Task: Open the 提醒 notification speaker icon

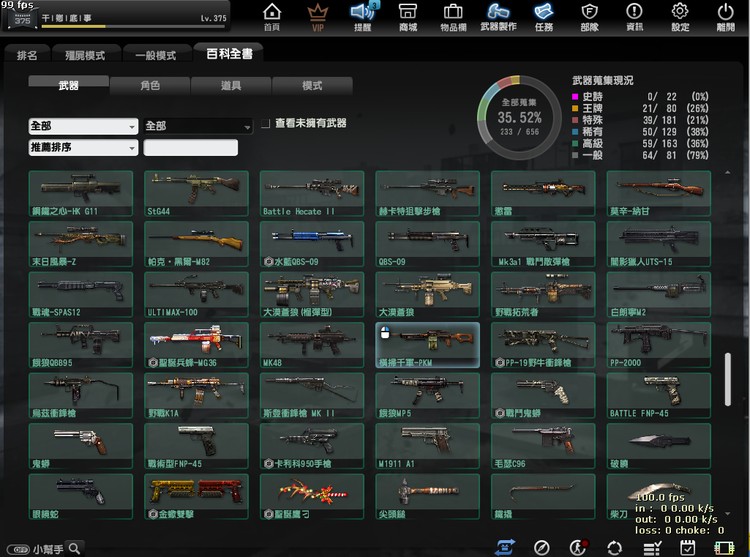Action: point(363,17)
